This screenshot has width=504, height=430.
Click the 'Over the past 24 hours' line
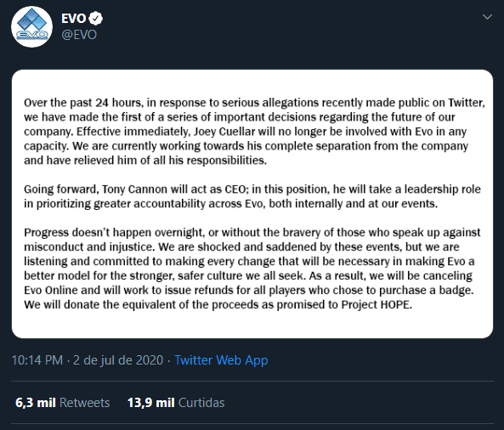(x=254, y=103)
